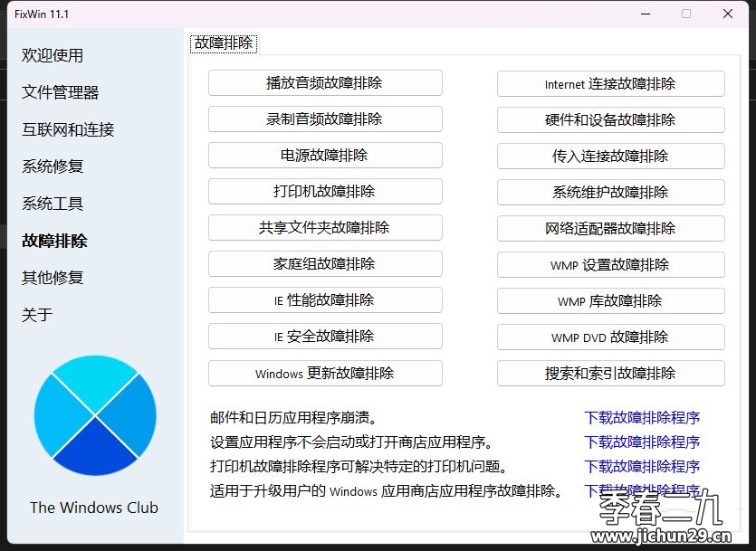This screenshot has width=756, height=551.
Task: Minimize the FixWin 11.1 window
Action: (646, 14)
